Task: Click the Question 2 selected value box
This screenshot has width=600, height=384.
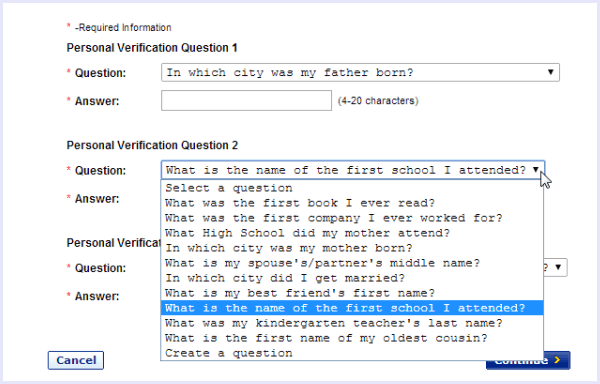Action: (x=353, y=170)
